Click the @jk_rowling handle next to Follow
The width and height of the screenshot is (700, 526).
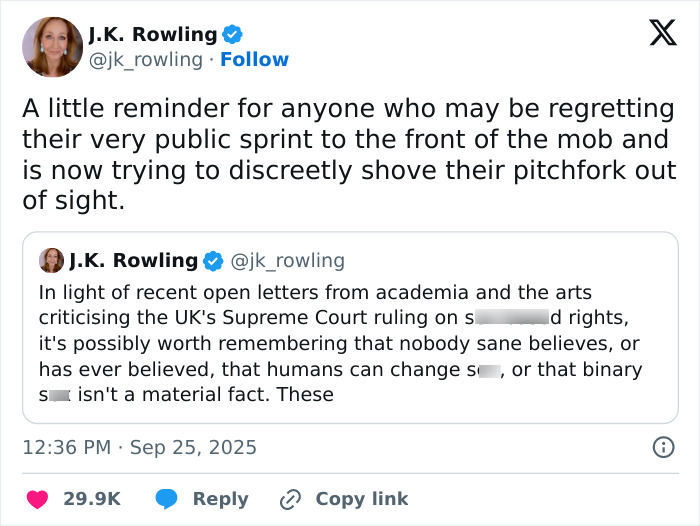click(146, 60)
